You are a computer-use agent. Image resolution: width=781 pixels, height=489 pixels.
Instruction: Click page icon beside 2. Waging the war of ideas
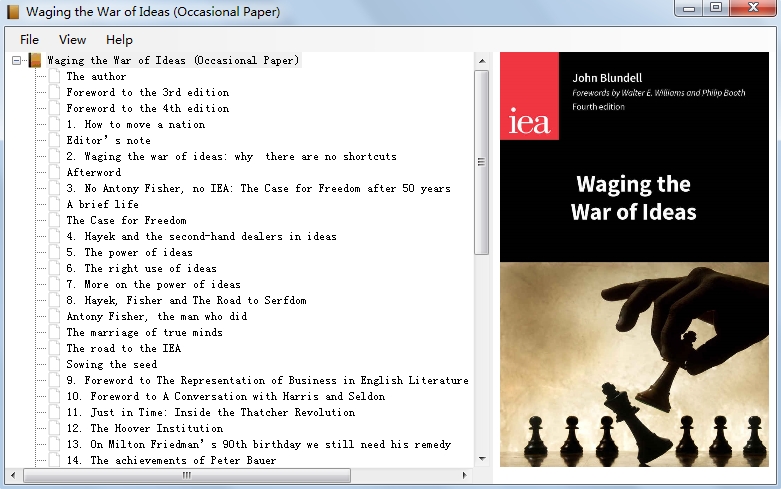(x=55, y=156)
